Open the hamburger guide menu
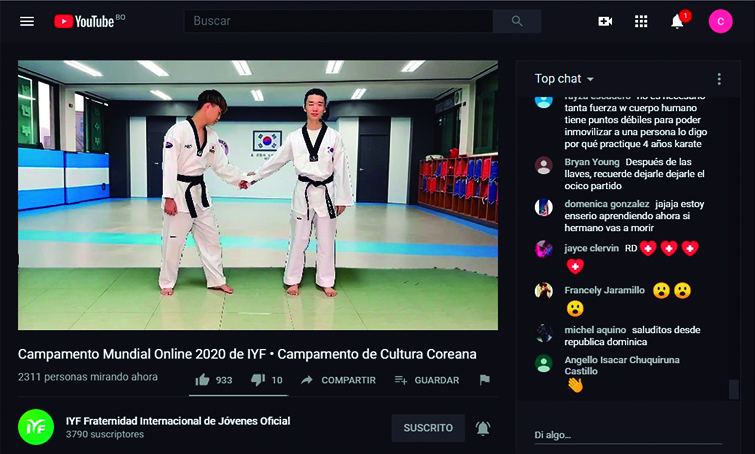The image size is (755, 454). click(27, 21)
